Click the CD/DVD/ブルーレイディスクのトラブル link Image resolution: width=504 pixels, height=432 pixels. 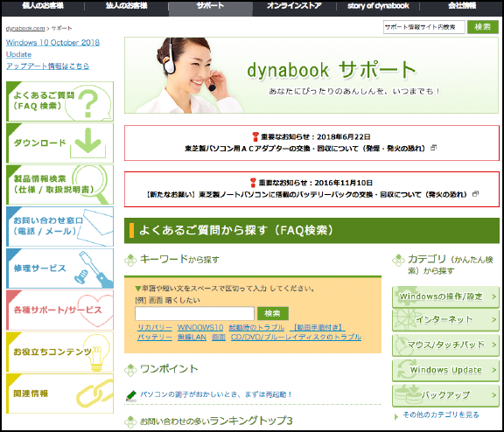tap(296, 337)
